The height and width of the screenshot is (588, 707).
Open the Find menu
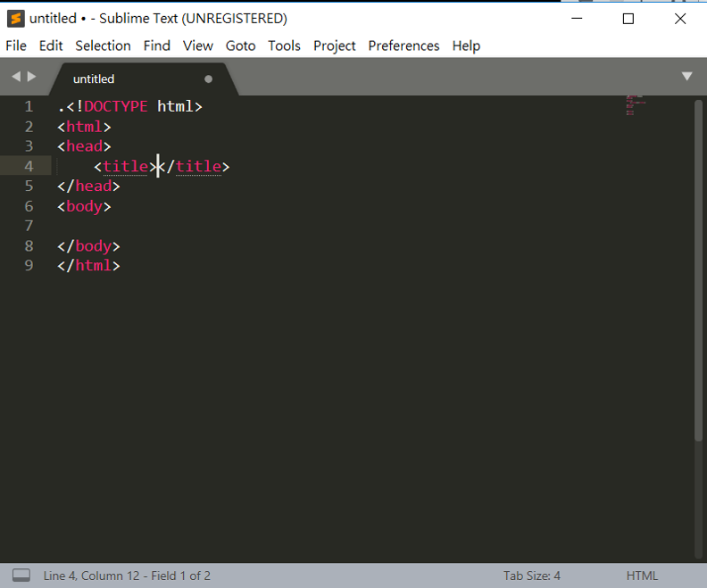[157, 46]
